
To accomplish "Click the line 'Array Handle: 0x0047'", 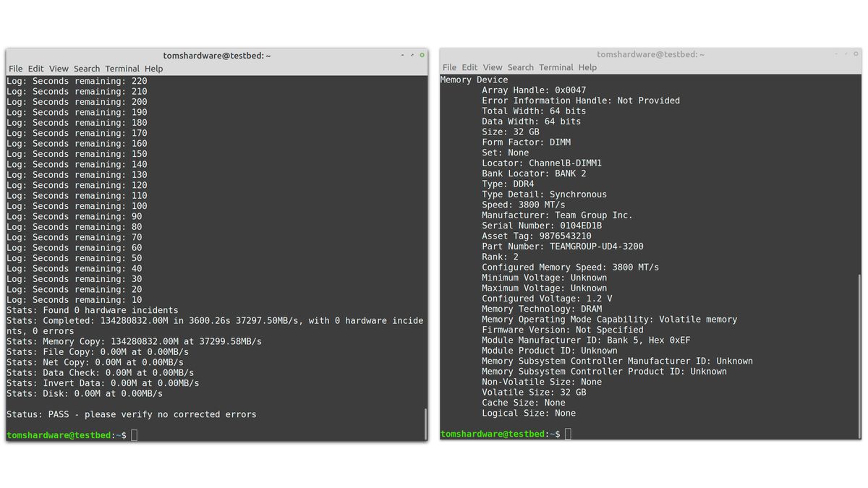I will click(x=535, y=90).
